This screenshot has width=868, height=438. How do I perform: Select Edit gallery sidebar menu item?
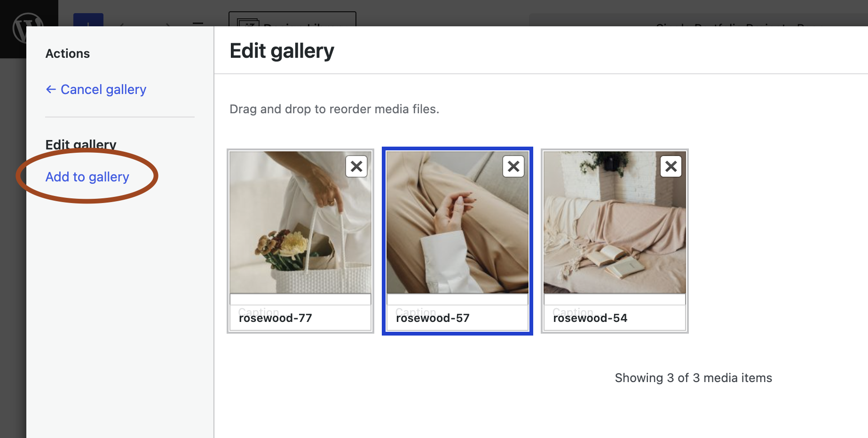[x=81, y=144]
